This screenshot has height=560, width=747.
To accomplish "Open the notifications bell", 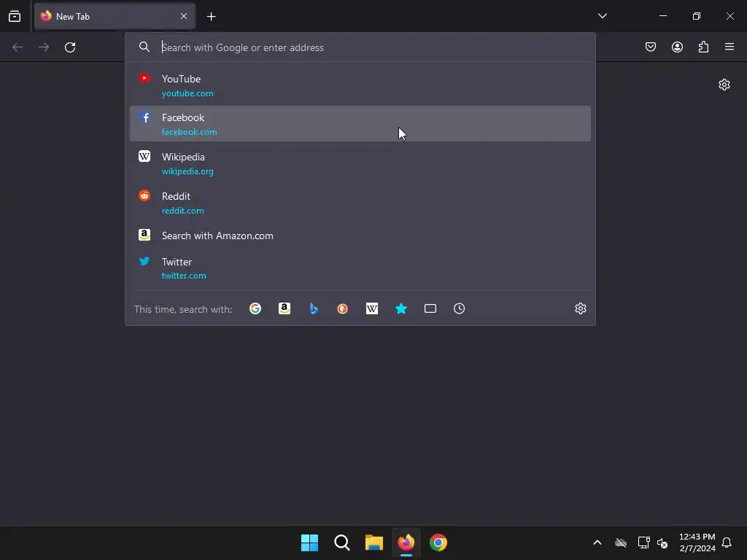I will pos(727,542).
